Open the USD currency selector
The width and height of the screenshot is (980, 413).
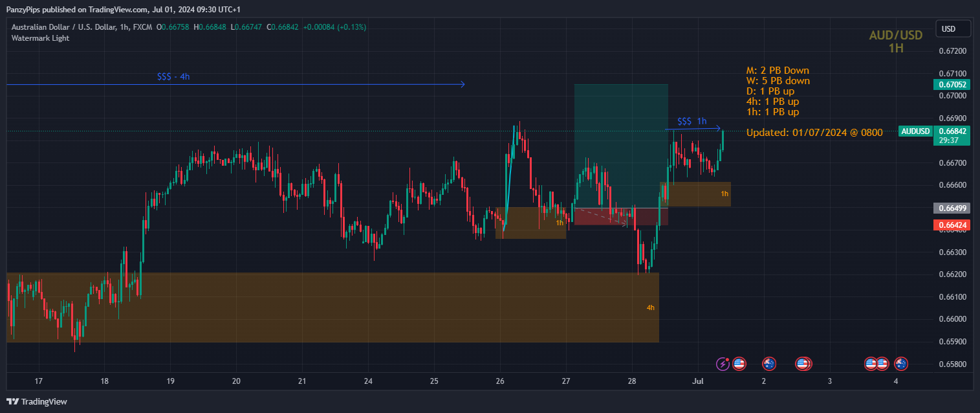(x=953, y=28)
